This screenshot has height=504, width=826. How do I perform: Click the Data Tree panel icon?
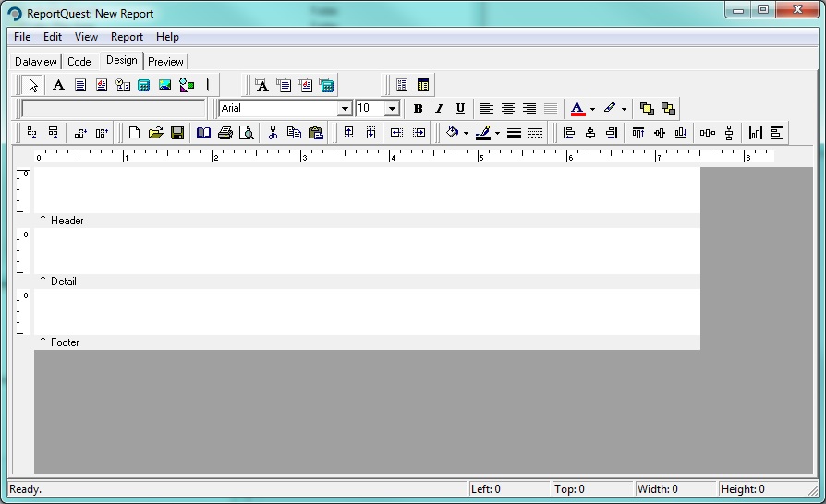(423, 85)
